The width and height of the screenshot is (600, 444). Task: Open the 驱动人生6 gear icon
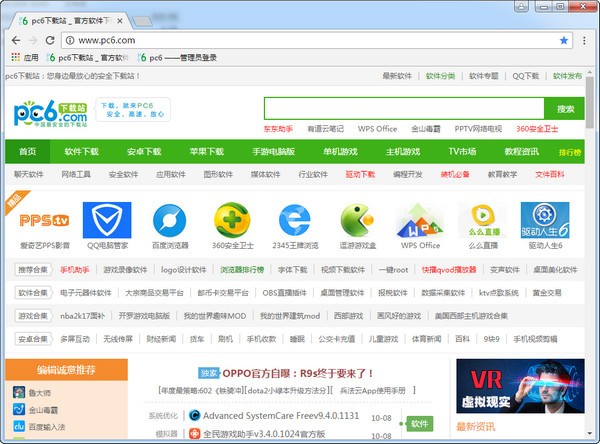point(545,220)
